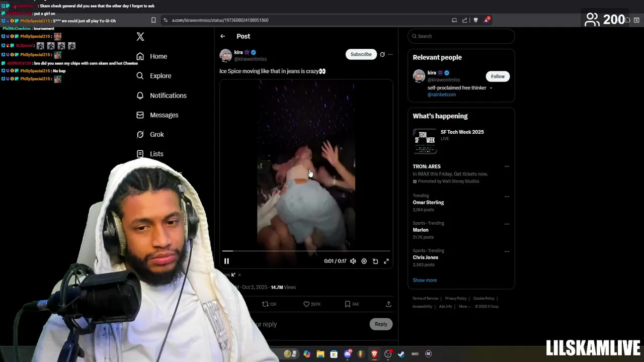
Task: Open kira's profile avatar on the post
Action: coord(225,55)
